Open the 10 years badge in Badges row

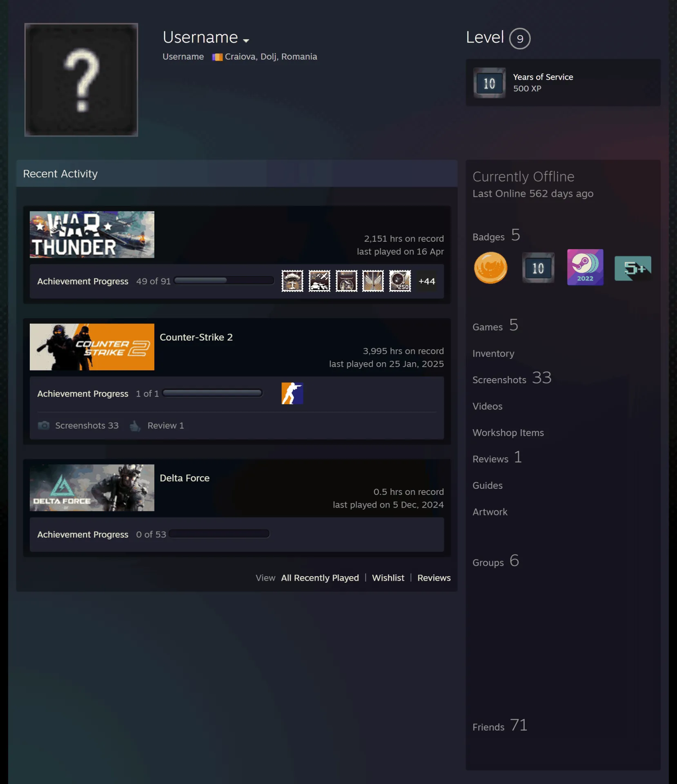coord(538,268)
